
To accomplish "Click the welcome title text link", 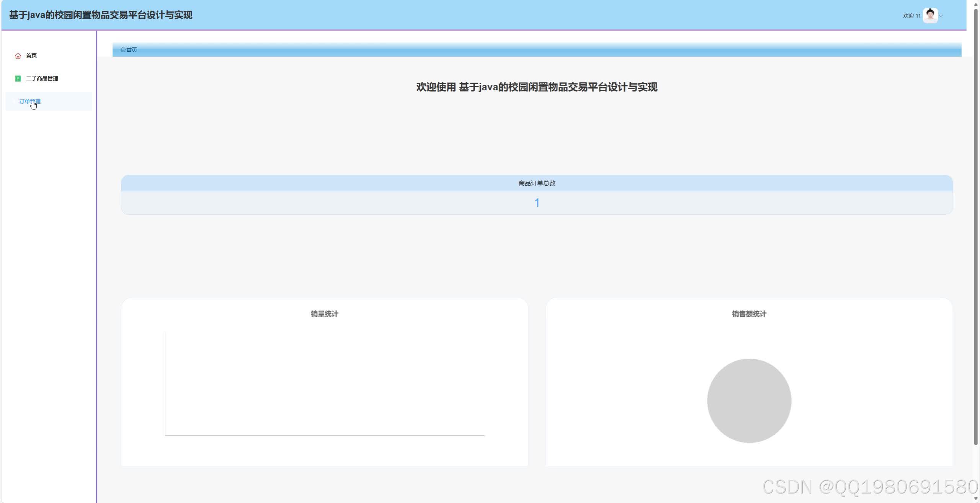I will point(537,87).
